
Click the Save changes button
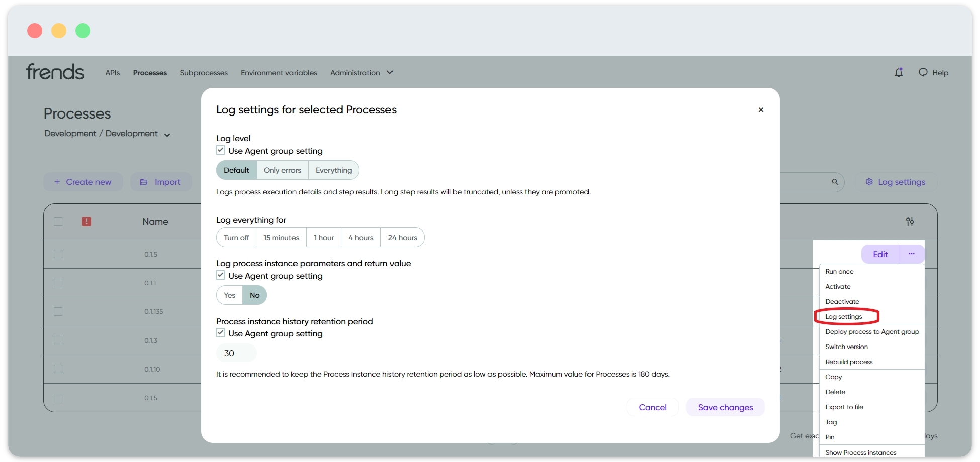(x=725, y=407)
